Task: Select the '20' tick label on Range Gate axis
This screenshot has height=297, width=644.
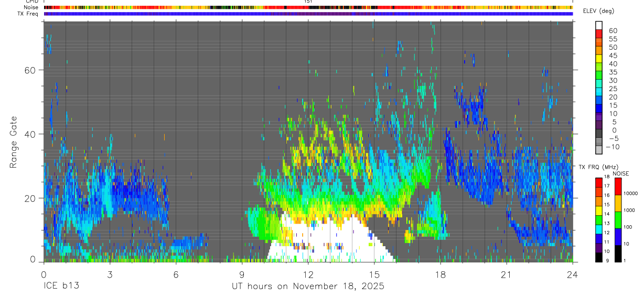Action: (x=30, y=198)
